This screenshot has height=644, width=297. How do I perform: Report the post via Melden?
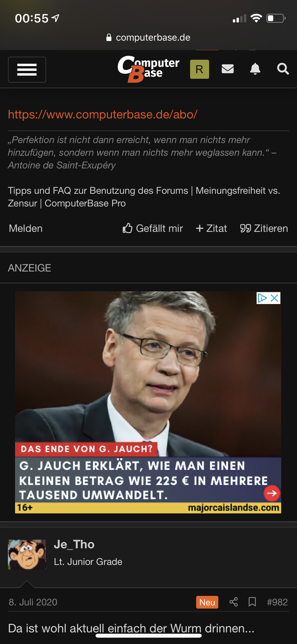[x=26, y=228]
